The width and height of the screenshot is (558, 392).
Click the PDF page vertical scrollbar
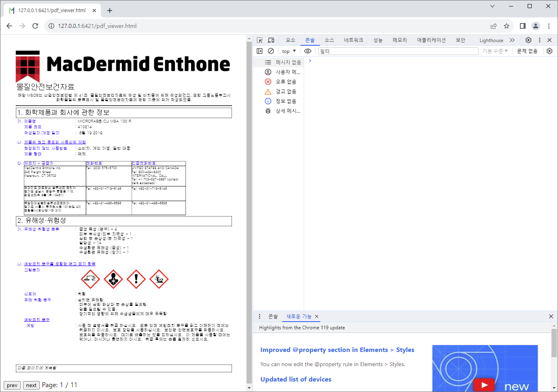[249, 212]
